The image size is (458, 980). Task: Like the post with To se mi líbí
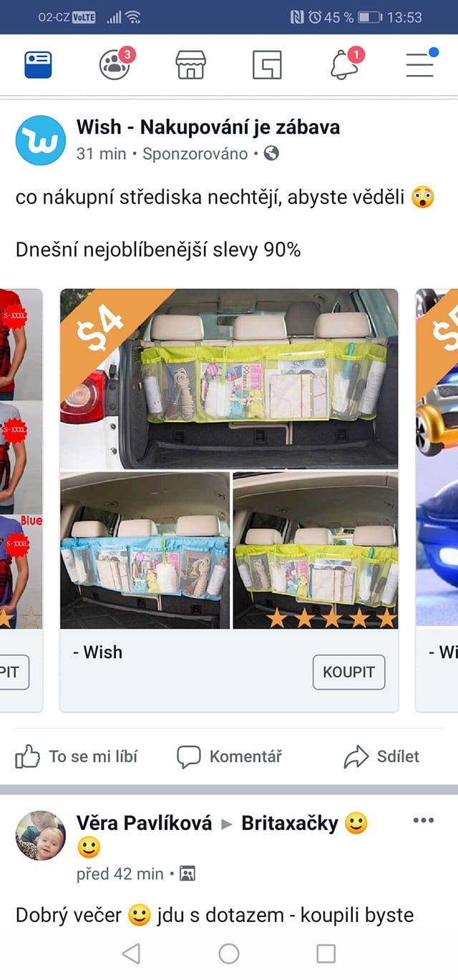coord(77,756)
